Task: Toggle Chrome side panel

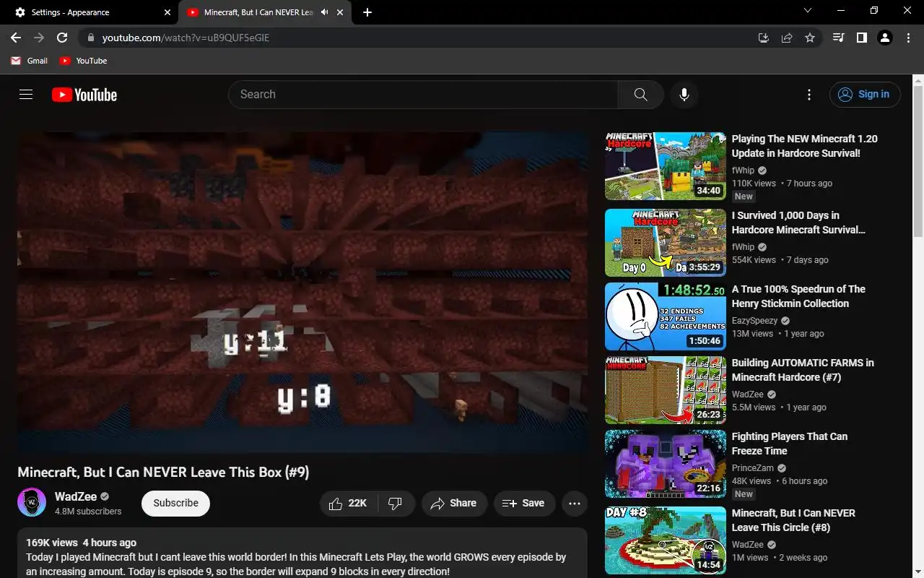Action: point(862,38)
